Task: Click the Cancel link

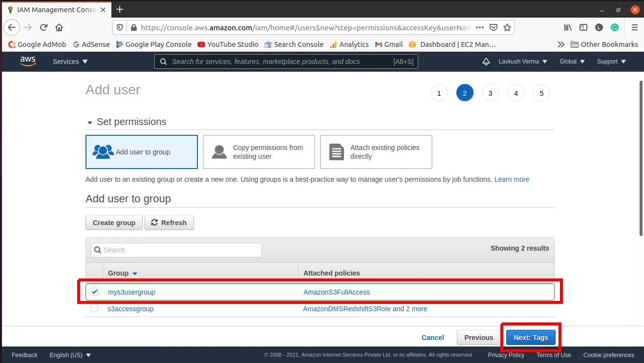Action: 433,338
